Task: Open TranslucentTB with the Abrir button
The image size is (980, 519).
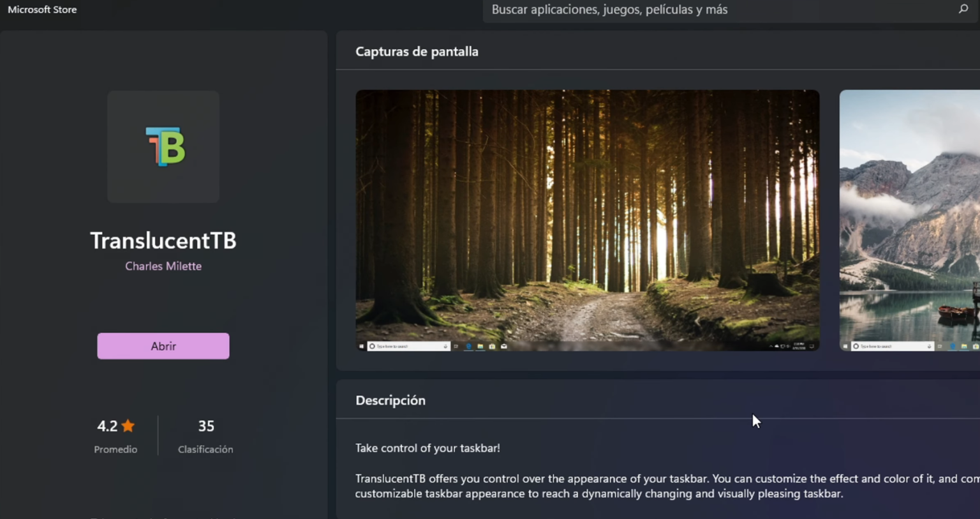Action: pos(163,346)
